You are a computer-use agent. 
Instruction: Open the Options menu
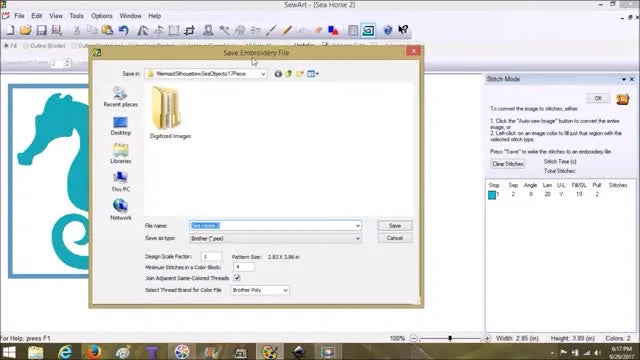pyautogui.click(x=102, y=16)
